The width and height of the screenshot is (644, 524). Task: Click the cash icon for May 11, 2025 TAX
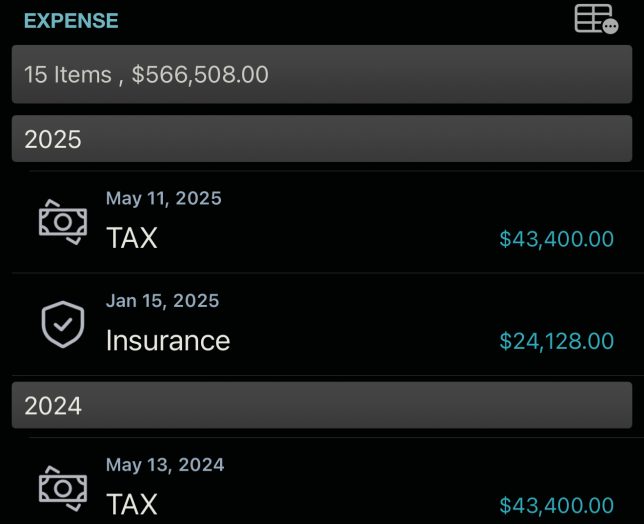tap(62, 221)
